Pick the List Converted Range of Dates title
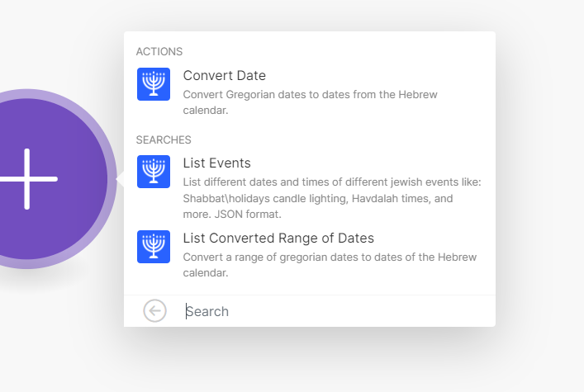The width and height of the screenshot is (584, 392). click(x=278, y=239)
